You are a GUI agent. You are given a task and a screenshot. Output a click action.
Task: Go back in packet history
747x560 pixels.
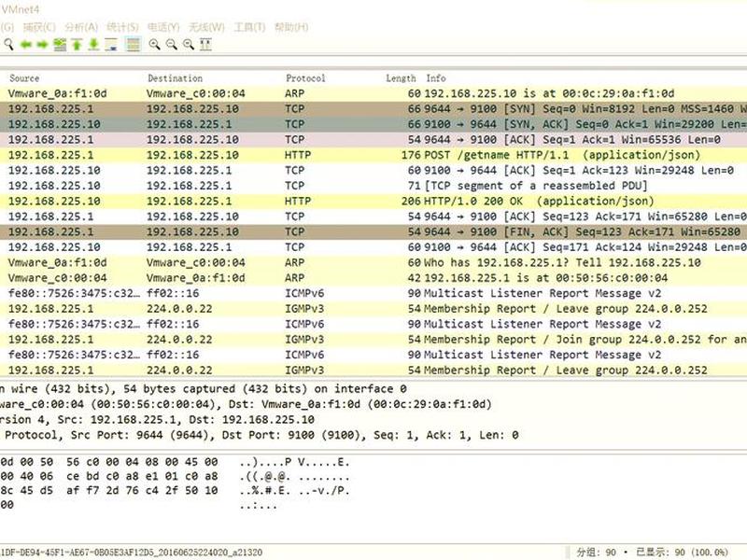point(26,45)
